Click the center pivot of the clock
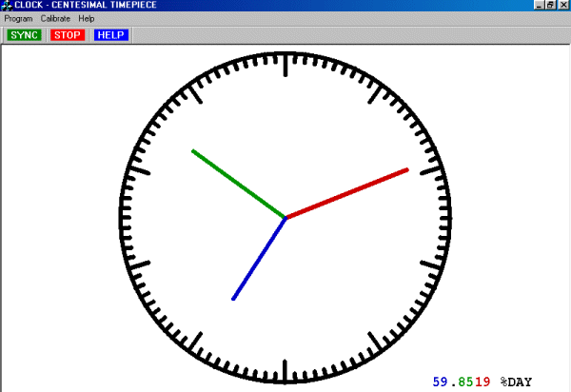 285,218
